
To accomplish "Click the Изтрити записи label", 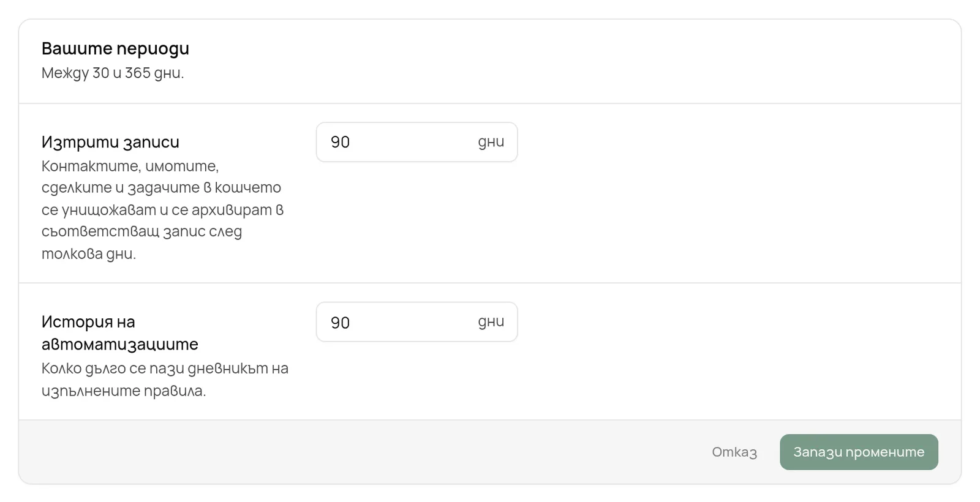I will pyautogui.click(x=110, y=142).
